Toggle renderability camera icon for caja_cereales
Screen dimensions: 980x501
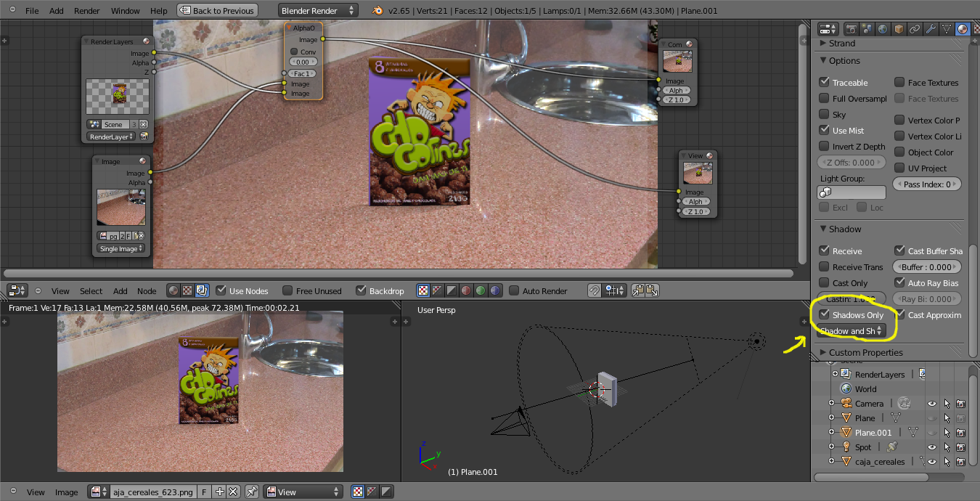click(960, 462)
